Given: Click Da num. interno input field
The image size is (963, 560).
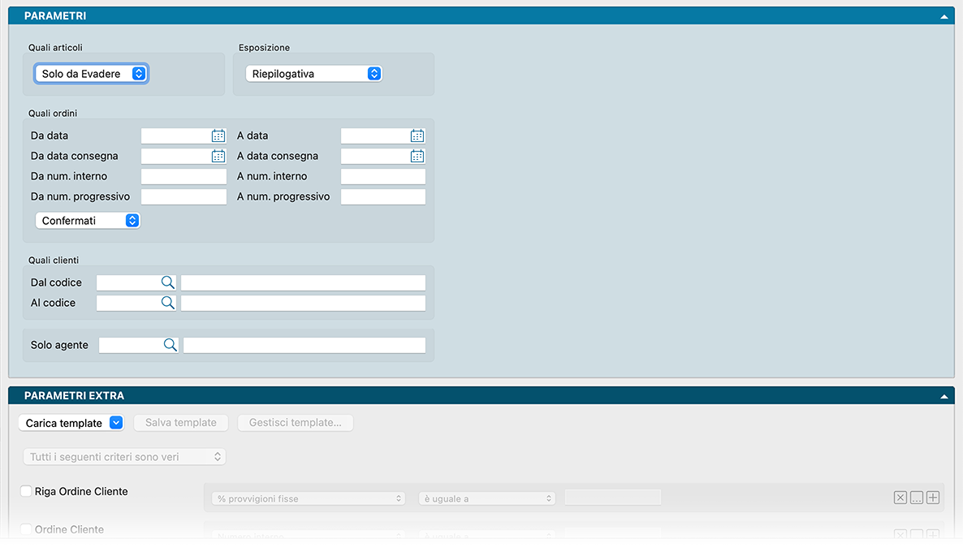Looking at the screenshot, I should [x=184, y=177].
